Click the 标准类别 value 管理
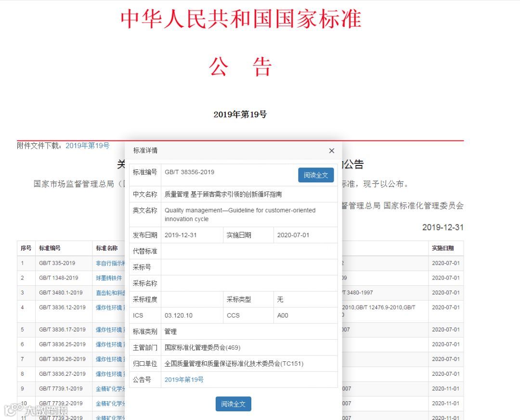This screenshot has height=420, width=520. coord(170,331)
